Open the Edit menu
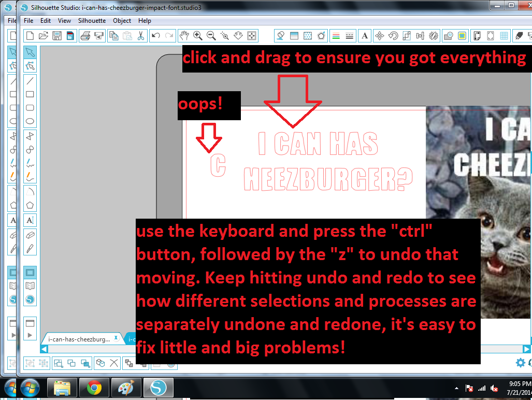Viewport: 532px width, 400px height. tap(46, 21)
